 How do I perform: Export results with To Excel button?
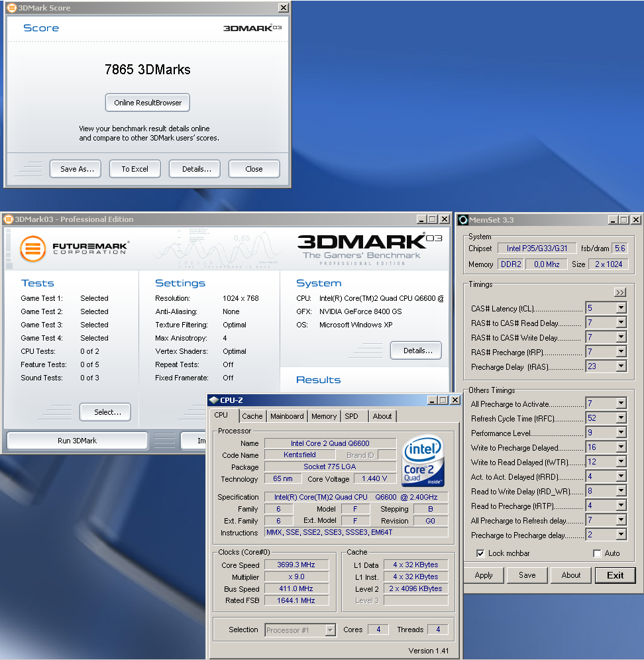(x=135, y=169)
